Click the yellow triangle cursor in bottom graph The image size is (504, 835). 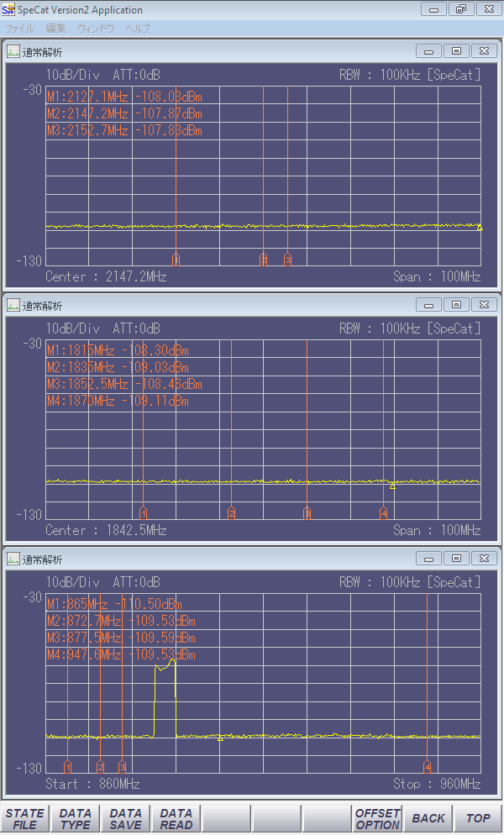point(220,738)
